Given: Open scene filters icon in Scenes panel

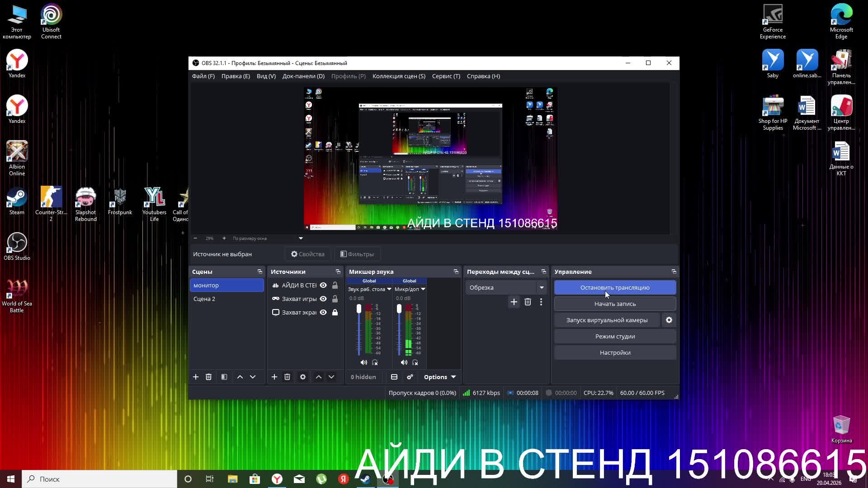Looking at the screenshot, I should [224, 377].
